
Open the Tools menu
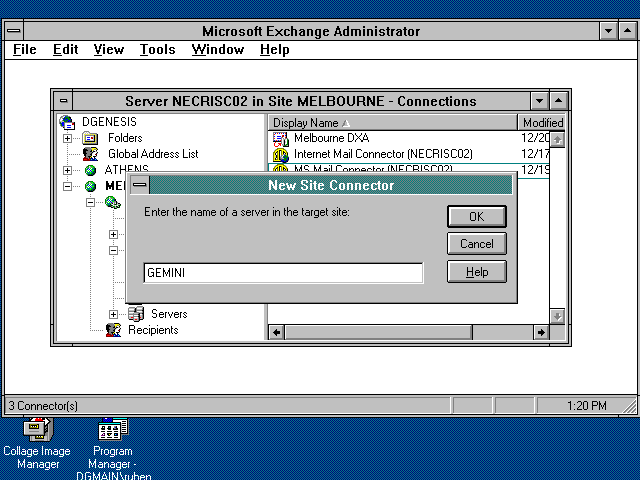point(158,49)
